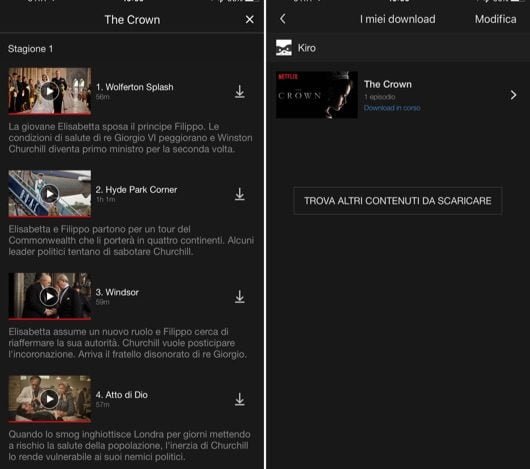
Task: Select the 3. Windsor title
Action: pyautogui.click(x=117, y=292)
